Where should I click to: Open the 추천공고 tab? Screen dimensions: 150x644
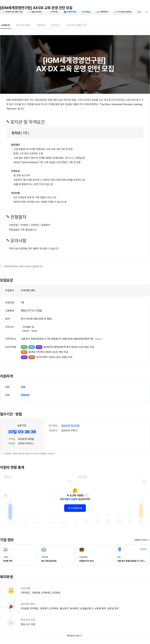pyautogui.click(x=56, y=25)
